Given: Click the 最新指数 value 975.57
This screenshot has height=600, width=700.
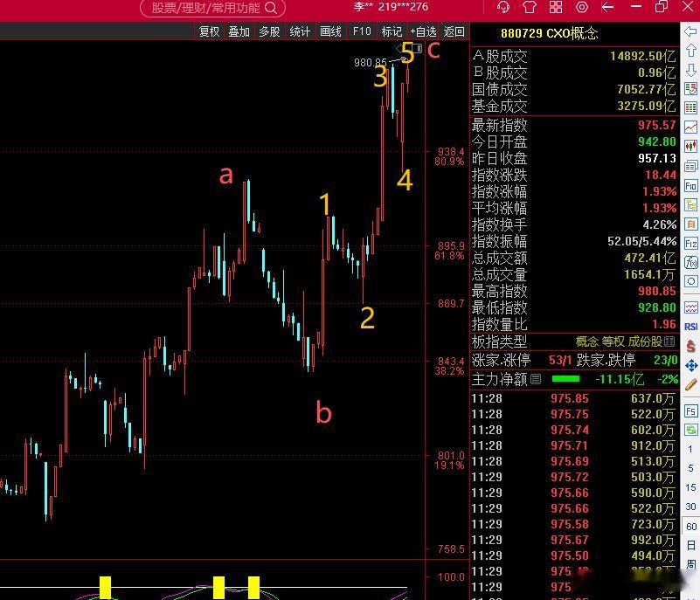Looking at the screenshot, I should click(656, 125).
